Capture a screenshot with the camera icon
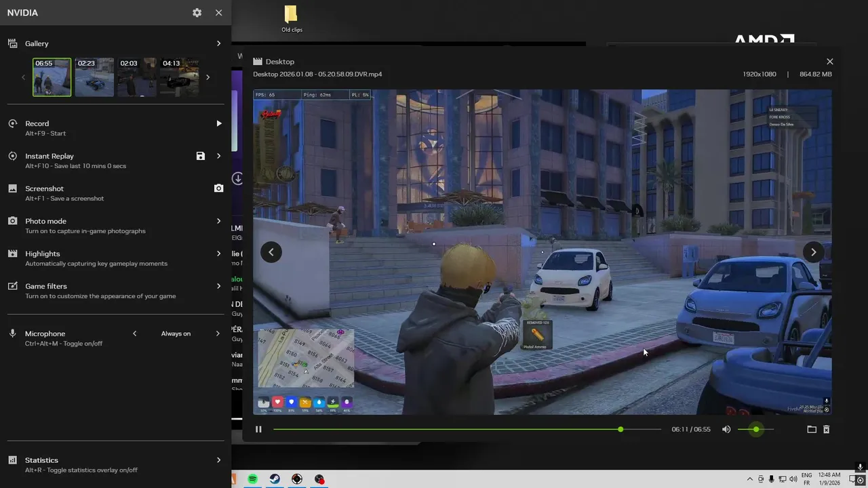 coord(218,188)
